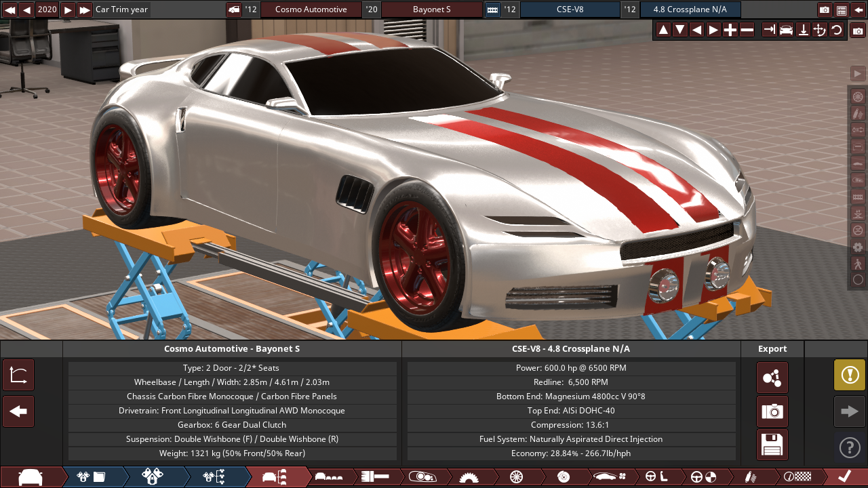Reset camera with the circular arrow icon
This screenshot has height=488, width=868.
[x=836, y=30]
